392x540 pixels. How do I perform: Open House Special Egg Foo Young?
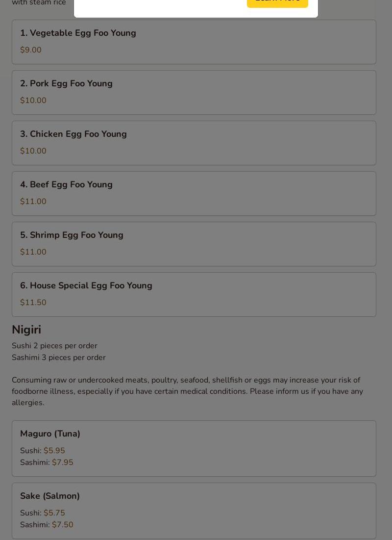pos(194,294)
